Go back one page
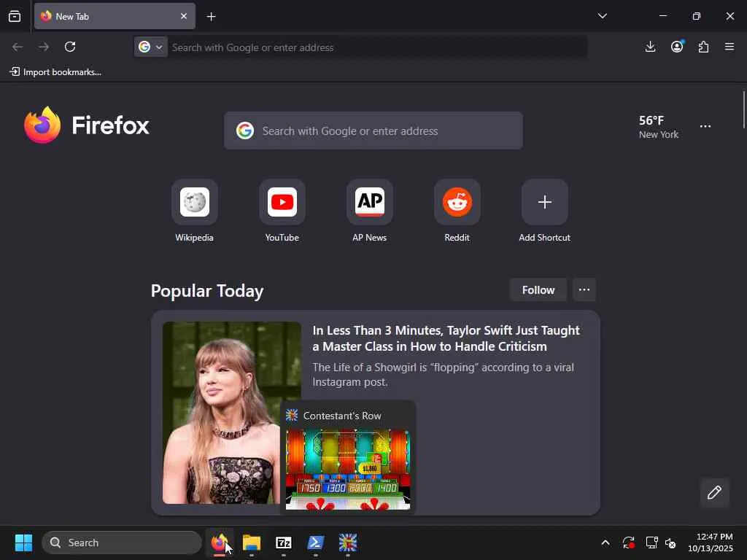This screenshot has height=560, width=747. (18, 47)
